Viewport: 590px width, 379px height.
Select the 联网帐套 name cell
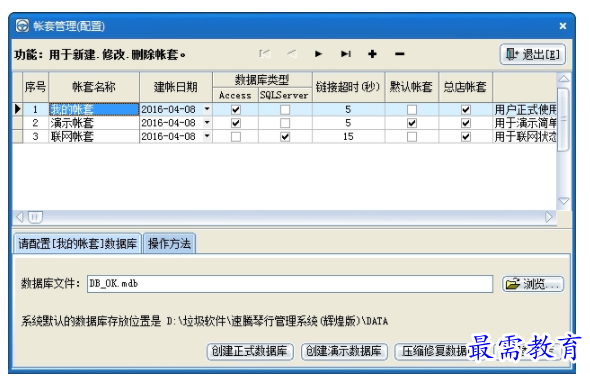(x=94, y=137)
